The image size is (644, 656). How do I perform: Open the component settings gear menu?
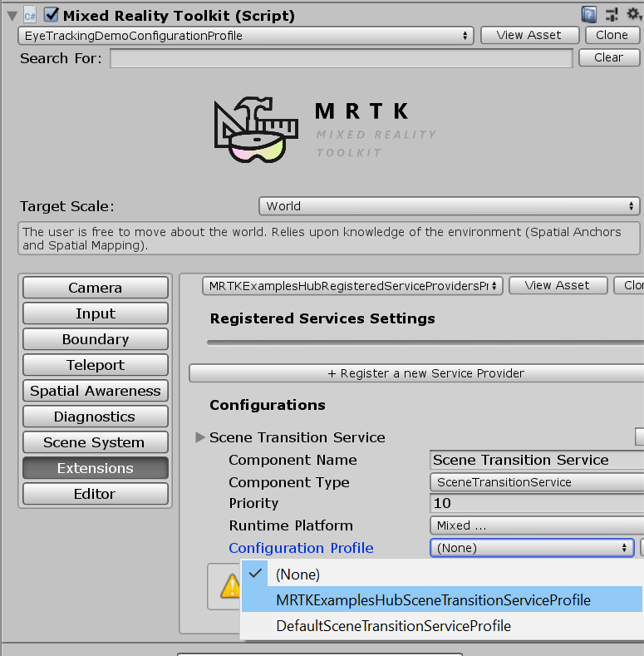(x=634, y=15)
